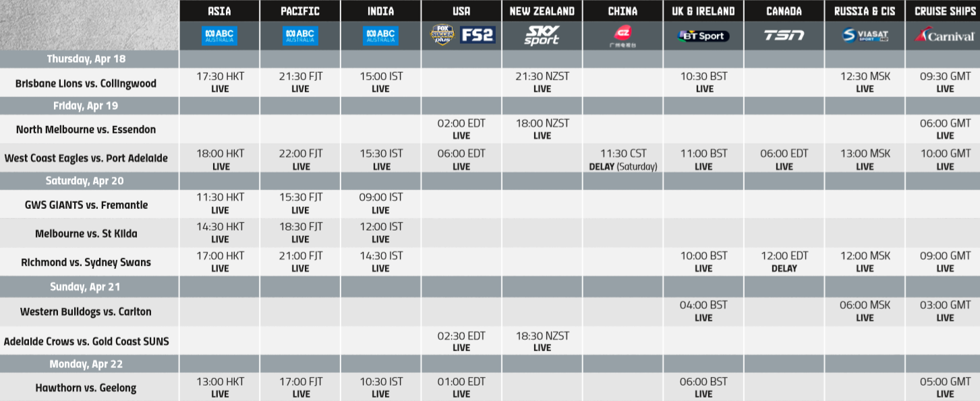Image resolution: width=980 pixels, height=401 pixels.
Task: Select the Fox Soccer Plus logo
Action: tap(443, 35)
